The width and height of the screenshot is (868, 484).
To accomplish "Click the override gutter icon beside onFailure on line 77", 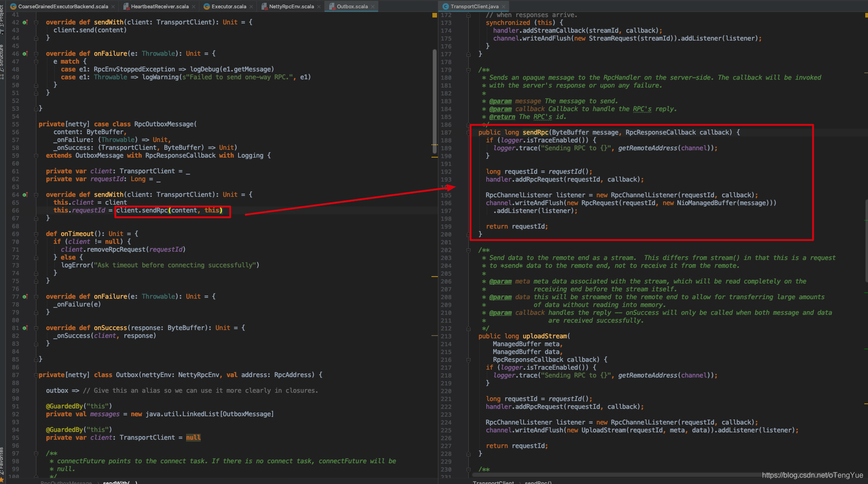I will 25,296.
